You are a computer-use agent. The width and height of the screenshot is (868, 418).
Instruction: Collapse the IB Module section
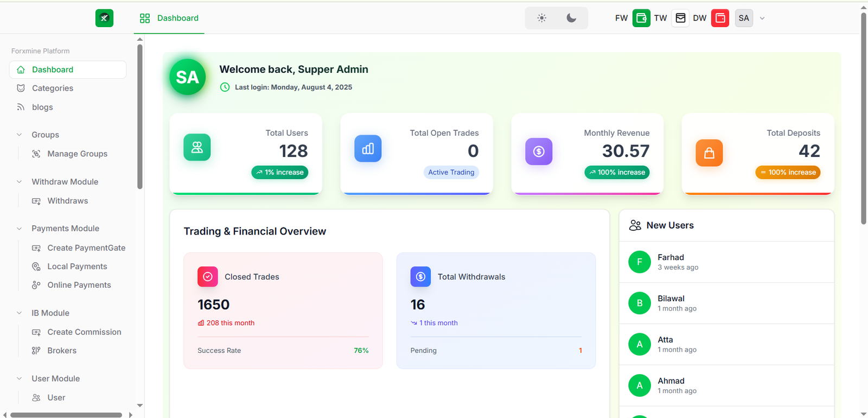click(x=20, y=313)
